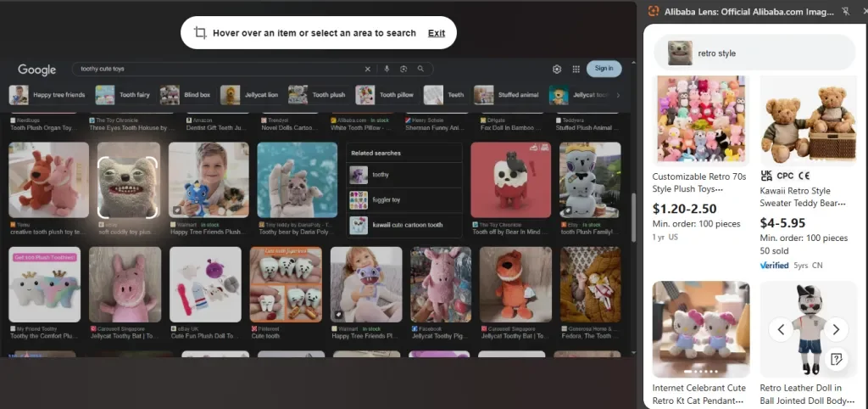Open the Google apps grid icon

576,69
